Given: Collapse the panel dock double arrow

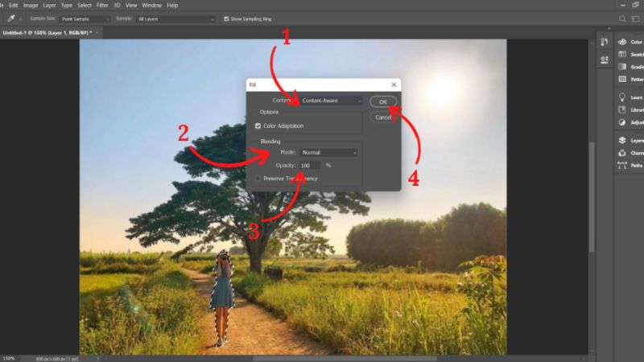Looking at the screenshot, I should (x=609, y=29).
